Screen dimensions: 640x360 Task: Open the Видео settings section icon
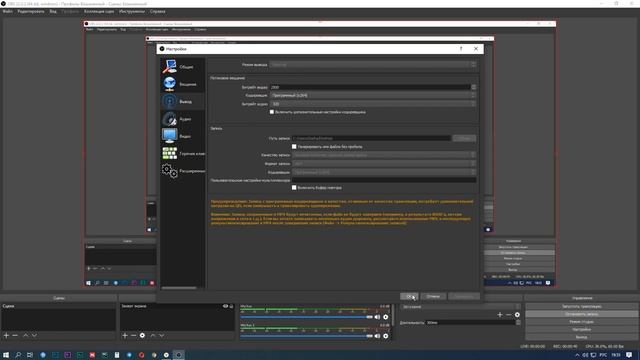point(169,136)
